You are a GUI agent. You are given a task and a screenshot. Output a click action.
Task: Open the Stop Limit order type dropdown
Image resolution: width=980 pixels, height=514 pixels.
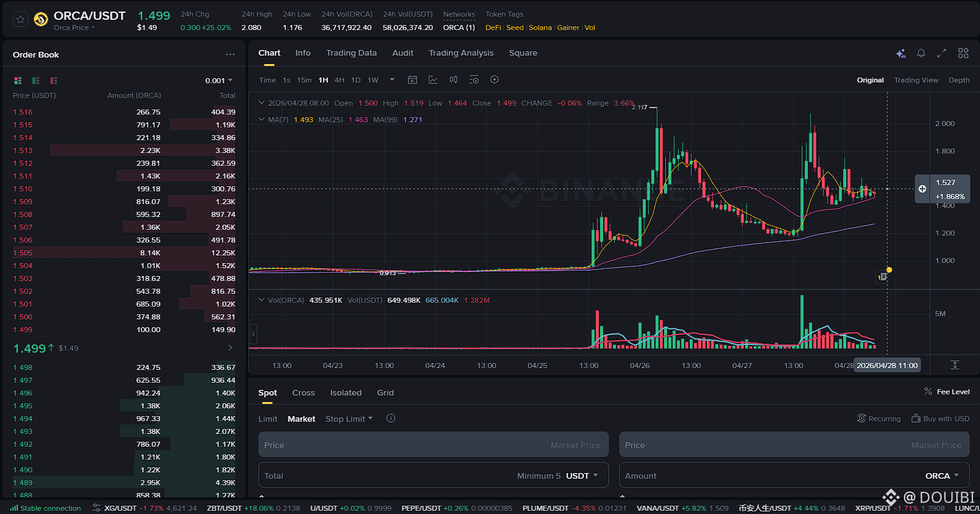[349, 419]
